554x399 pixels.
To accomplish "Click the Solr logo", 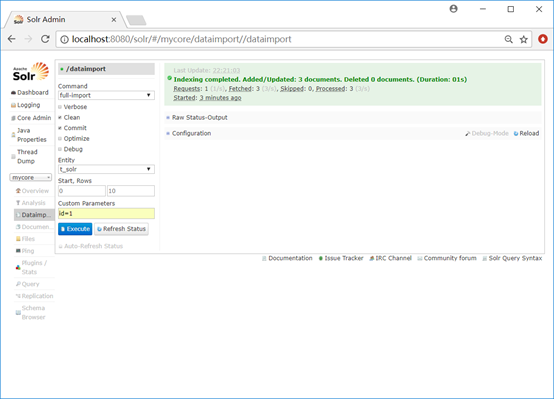I will pos(31,71).
